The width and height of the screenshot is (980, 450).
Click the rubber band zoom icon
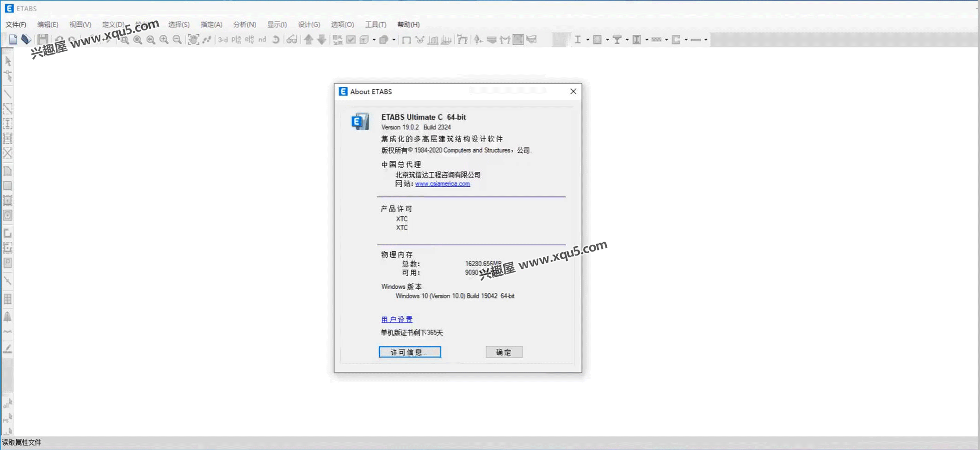pyautogui.click(x=124, y=40)
